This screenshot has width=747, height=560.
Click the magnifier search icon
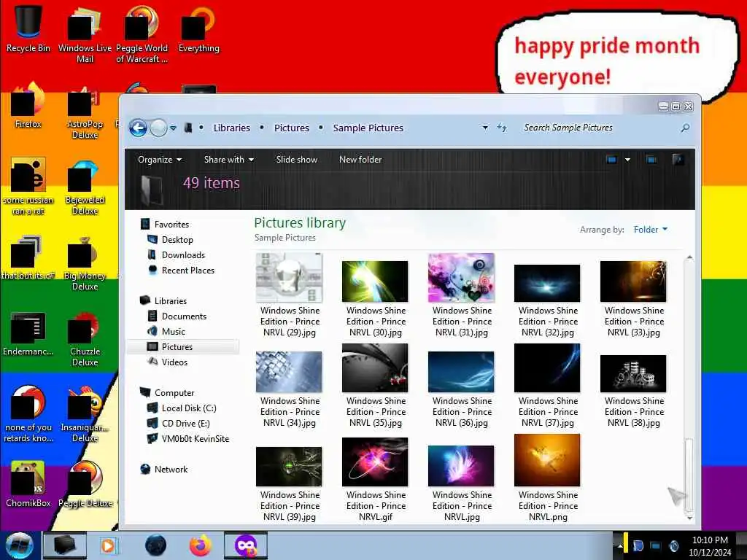(x=685, y=128)
